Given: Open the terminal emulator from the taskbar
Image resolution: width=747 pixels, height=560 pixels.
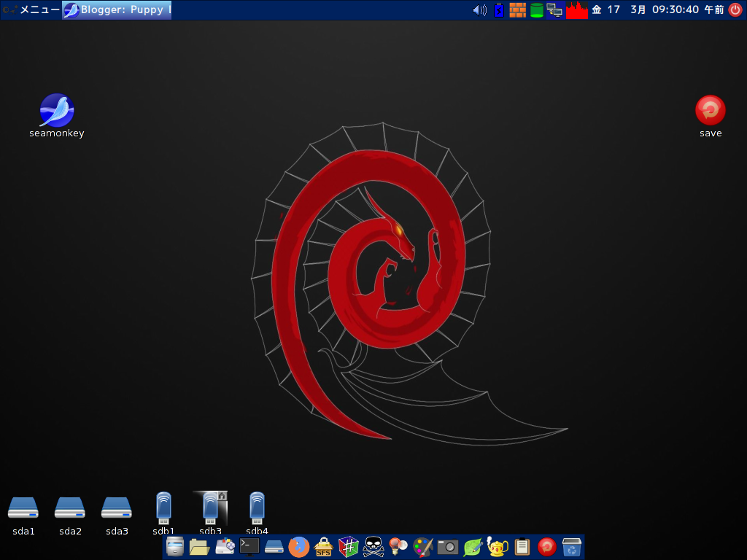Looking at the screenshot, I should click(247, 545).
